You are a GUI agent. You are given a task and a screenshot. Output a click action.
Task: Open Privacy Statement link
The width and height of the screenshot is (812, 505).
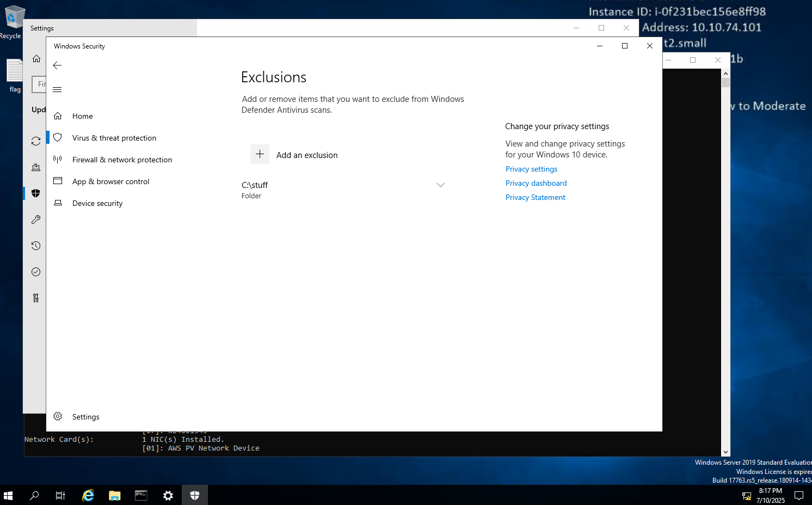click(x=536, y=197)
